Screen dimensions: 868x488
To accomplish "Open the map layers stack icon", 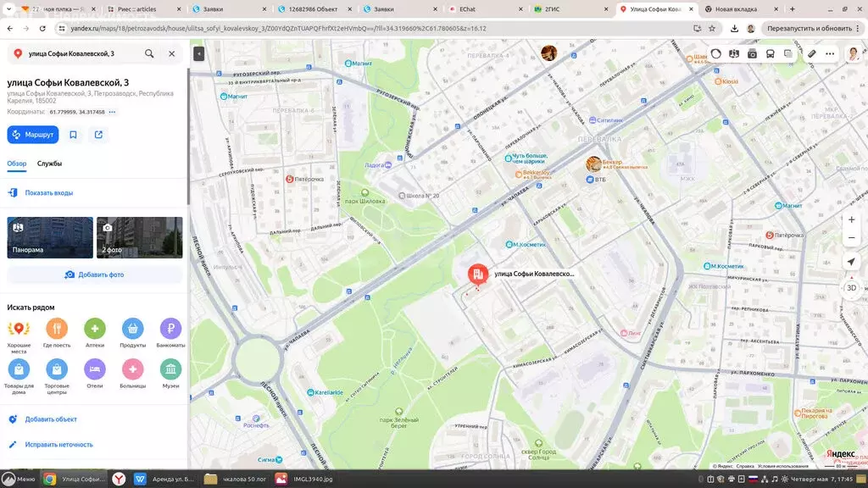I will pyautogui.click(x=787, y=53).
